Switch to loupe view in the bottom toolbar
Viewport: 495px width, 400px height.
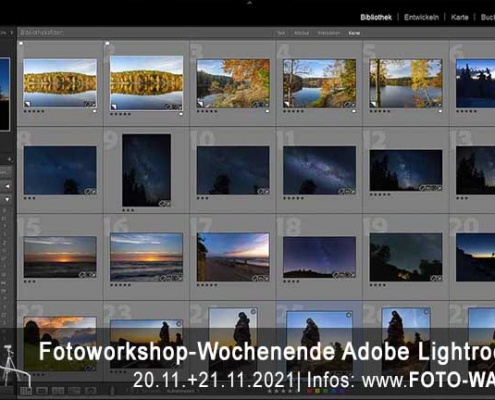point(42,390)
